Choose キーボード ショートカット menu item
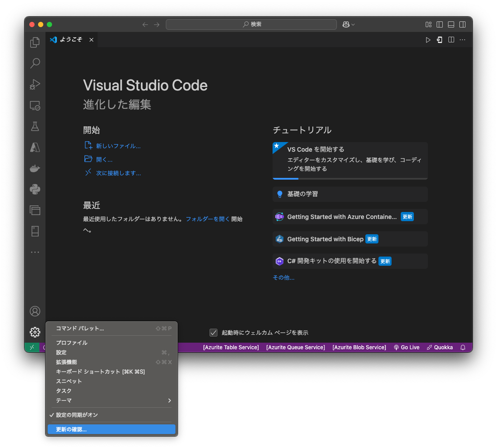The height and width of the screenshot is (448, 497). pos(111,372)
